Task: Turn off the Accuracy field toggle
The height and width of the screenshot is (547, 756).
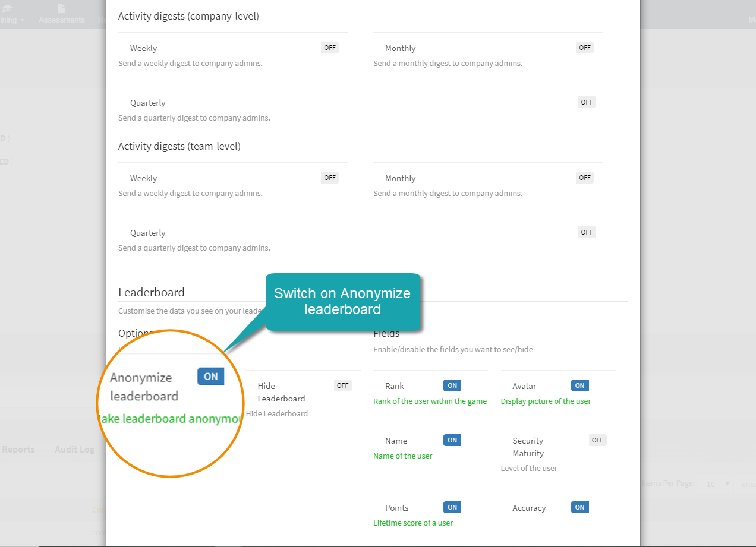Action: [x=579, y=507]
